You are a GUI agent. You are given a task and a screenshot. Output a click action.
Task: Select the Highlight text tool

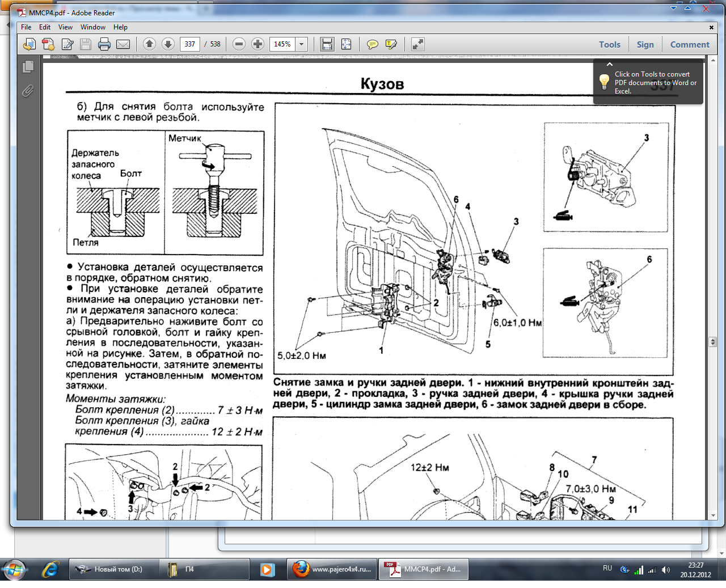[391, 44]
